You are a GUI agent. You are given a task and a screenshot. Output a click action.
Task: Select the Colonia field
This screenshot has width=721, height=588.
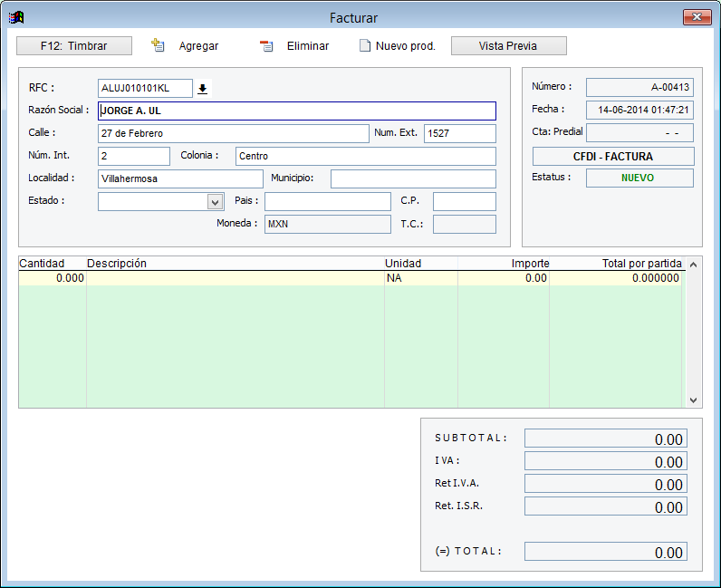pos(365,157)
